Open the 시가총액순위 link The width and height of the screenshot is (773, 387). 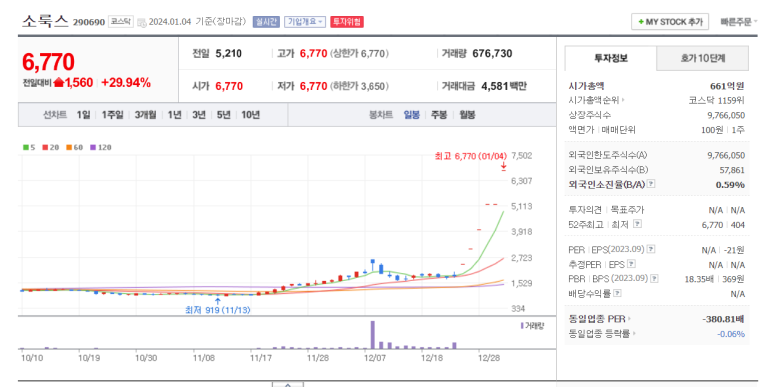tap(597, 100)
